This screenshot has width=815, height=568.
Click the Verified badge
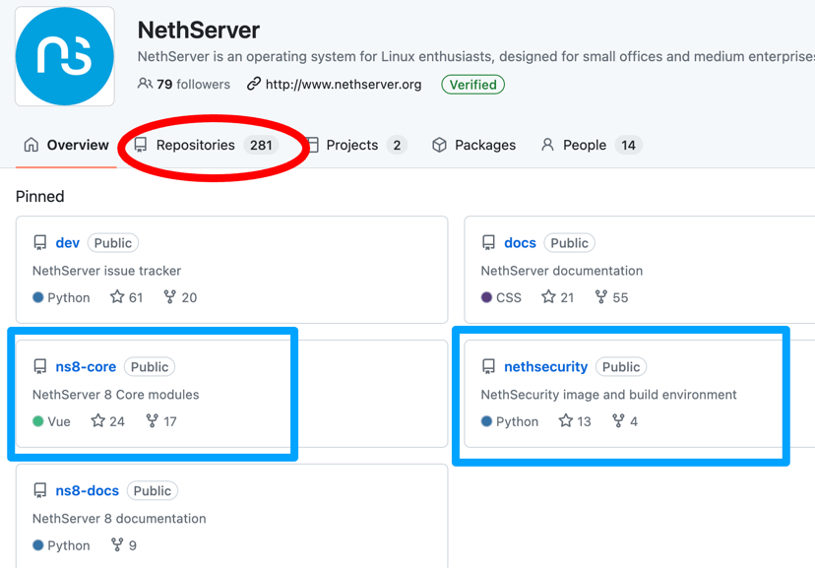tap(472, 84)
